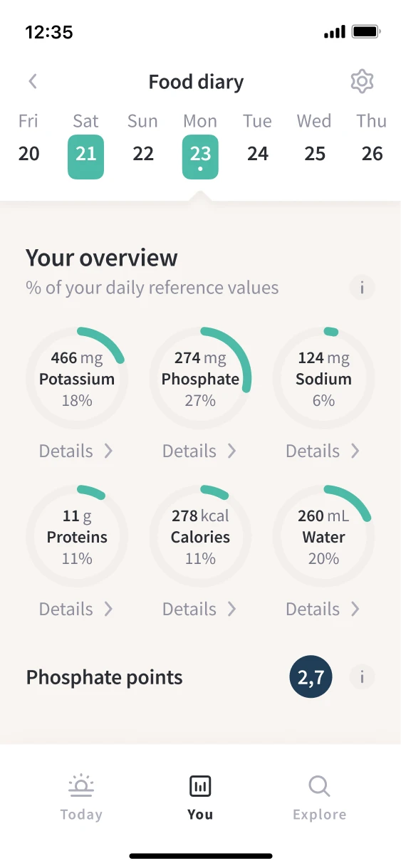401x868 pixels.
Task: Expand Details under Sodium
Action: [x=323, y=451]
